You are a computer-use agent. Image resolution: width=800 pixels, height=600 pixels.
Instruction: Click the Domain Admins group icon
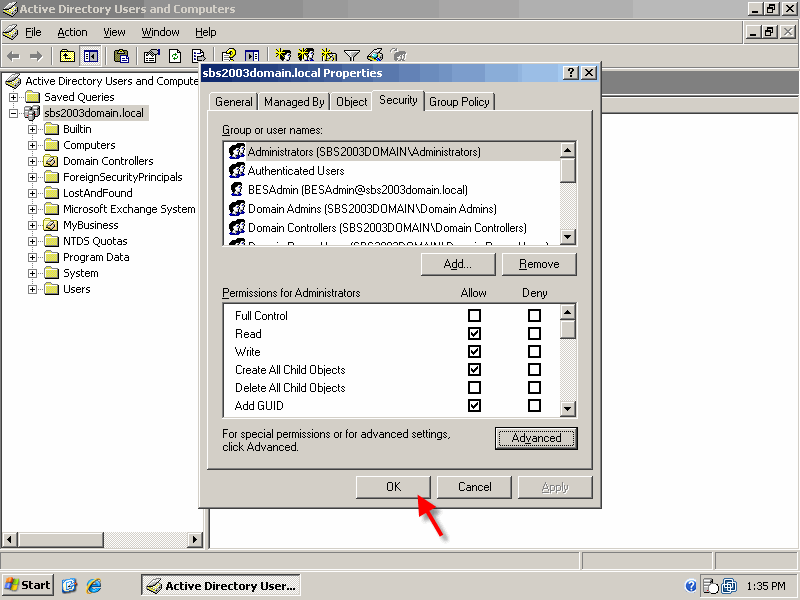tap(237, 208)
